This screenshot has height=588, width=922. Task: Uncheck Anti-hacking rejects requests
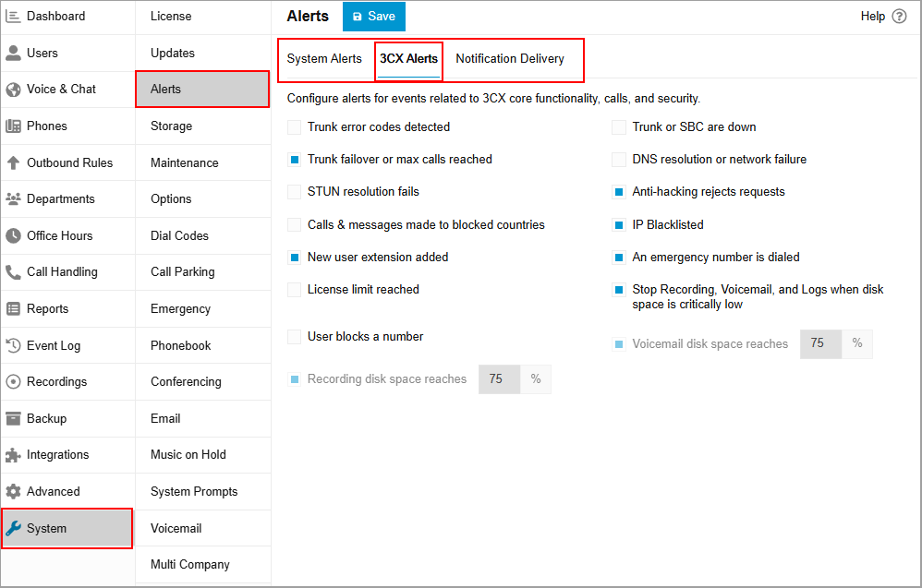pyautogui.click(x=619, y=192)
